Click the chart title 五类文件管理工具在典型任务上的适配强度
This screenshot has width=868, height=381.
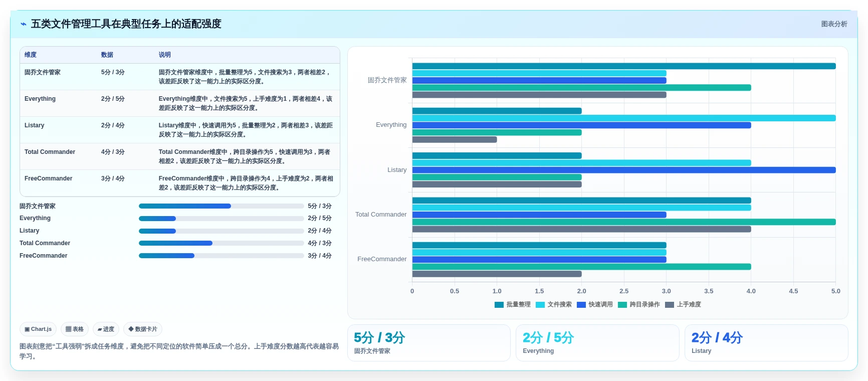[x=126, y=24]
